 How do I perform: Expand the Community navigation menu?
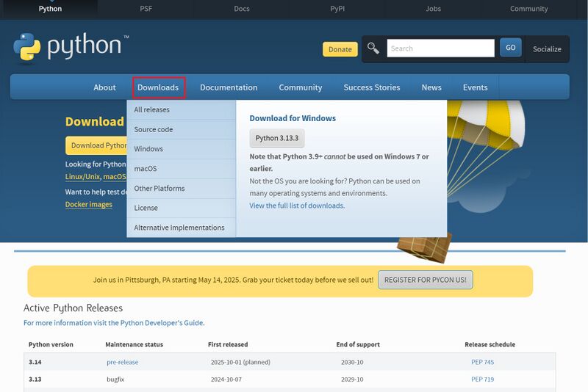coord(300,87)
